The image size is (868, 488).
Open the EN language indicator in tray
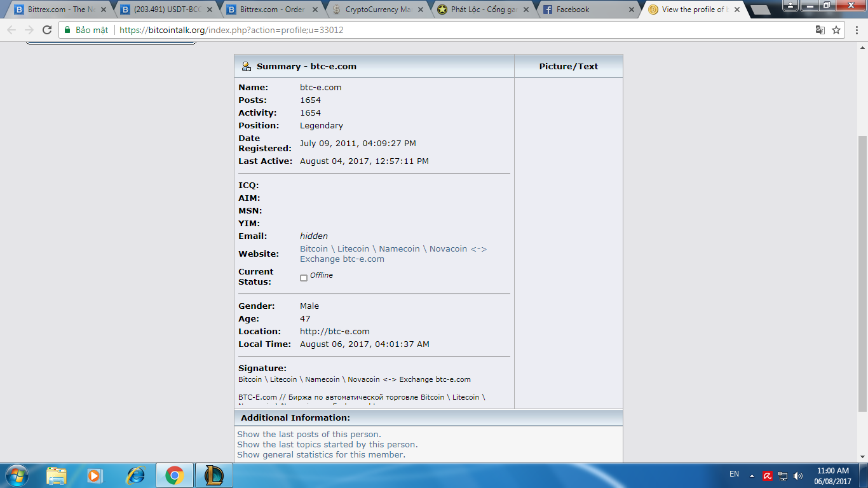click(x=734, y=475)
